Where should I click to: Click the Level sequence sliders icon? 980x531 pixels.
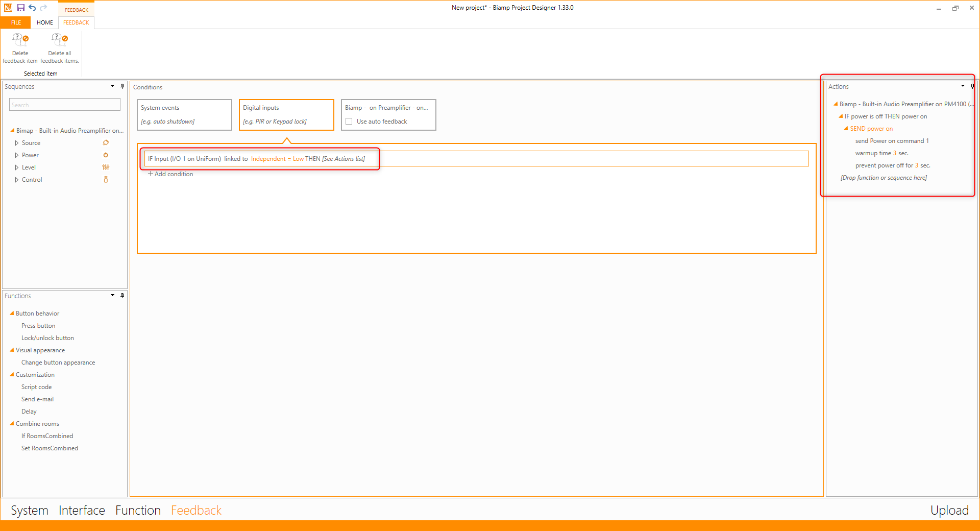(x=106, y=167)
